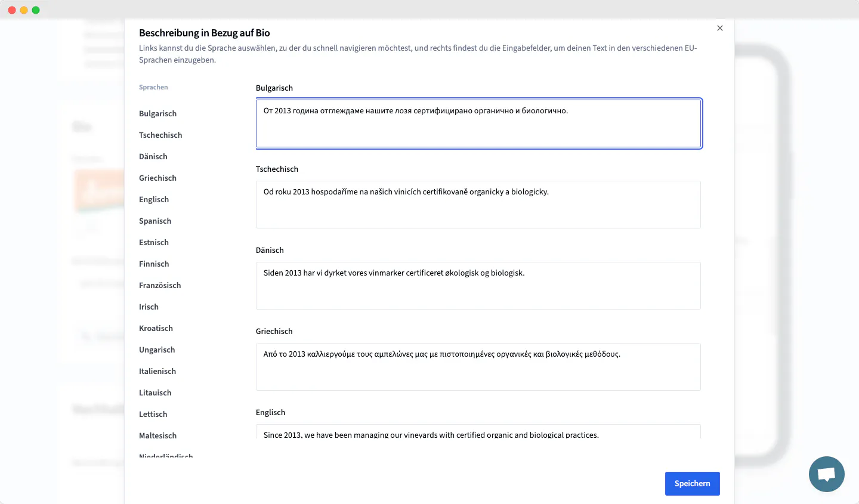Open Kroatisch from the language list
The width and height of the screenshot is (859, 504).
pos(156,328)
